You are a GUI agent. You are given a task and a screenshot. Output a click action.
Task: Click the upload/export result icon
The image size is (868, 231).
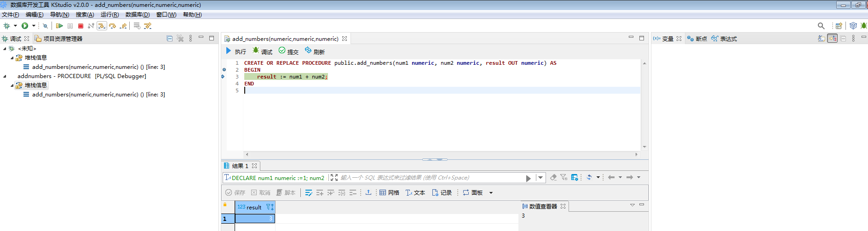(x=368, y=192)
